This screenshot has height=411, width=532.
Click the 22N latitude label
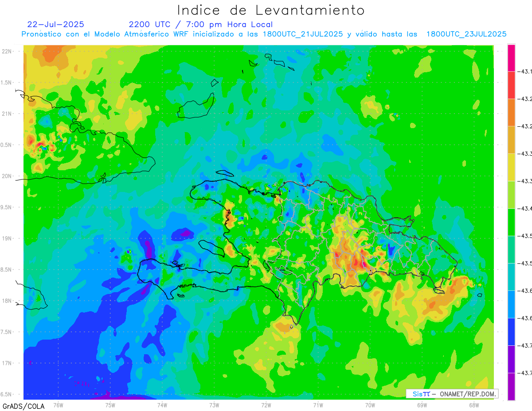tap(7, 51)
